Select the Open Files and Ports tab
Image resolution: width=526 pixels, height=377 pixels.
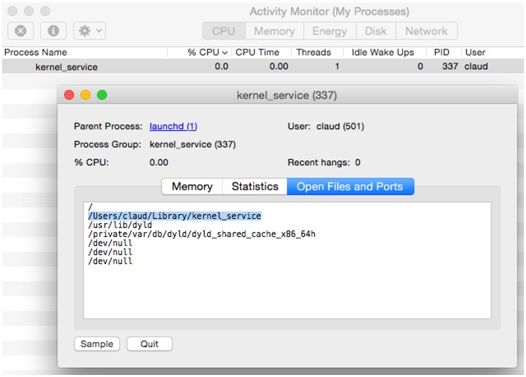(x=350, y=186)
